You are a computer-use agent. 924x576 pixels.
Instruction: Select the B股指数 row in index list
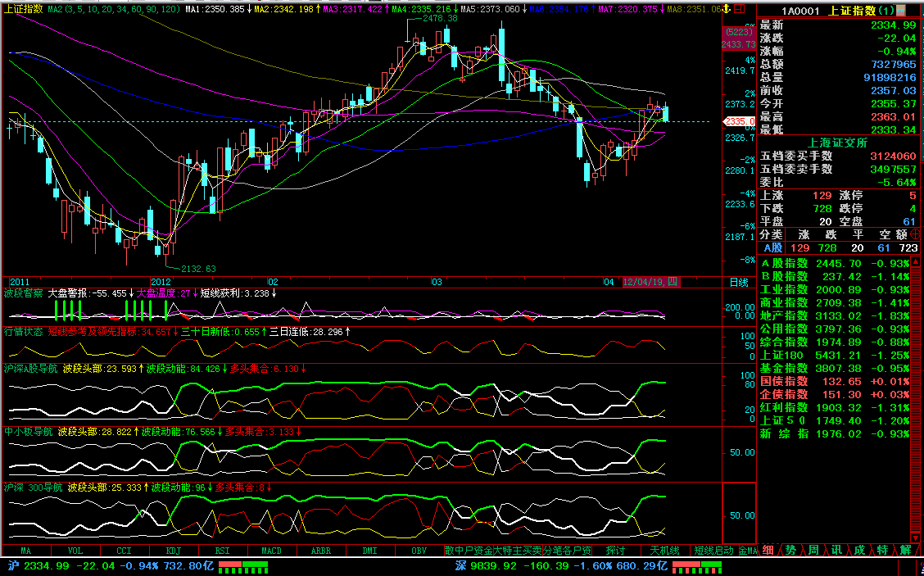(x=835, y=276)
